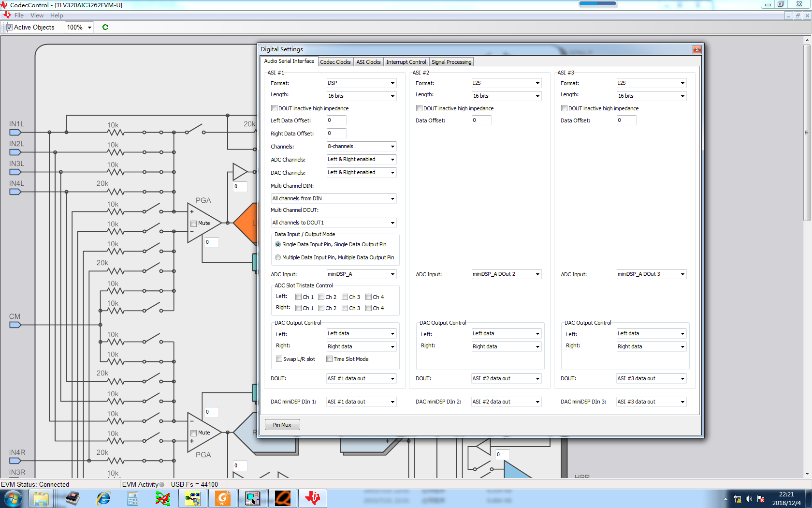Open the Windows Start menu
The height and width of the screenshot is (508, 812).
(12, 498)
